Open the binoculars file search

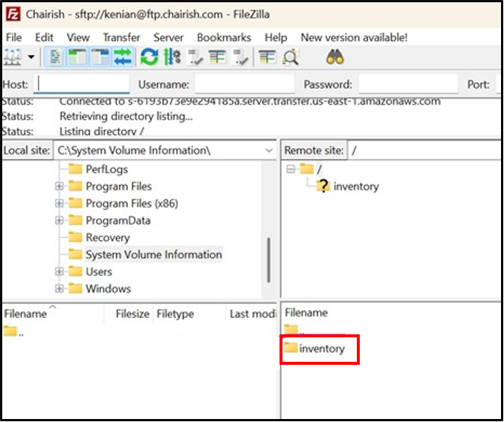click(x=335, y=58)
